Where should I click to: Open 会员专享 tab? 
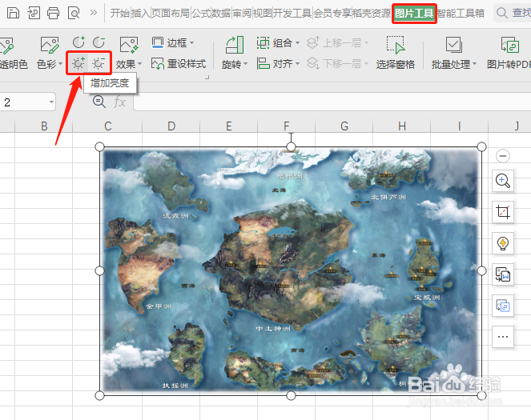332,13
